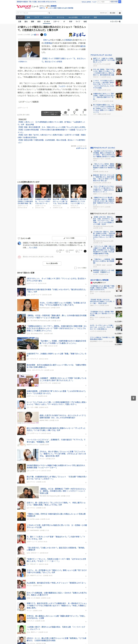The image size is (138, 644).
Task: Click the back-to-top arrow button
Action: click(x=133, y=398)
